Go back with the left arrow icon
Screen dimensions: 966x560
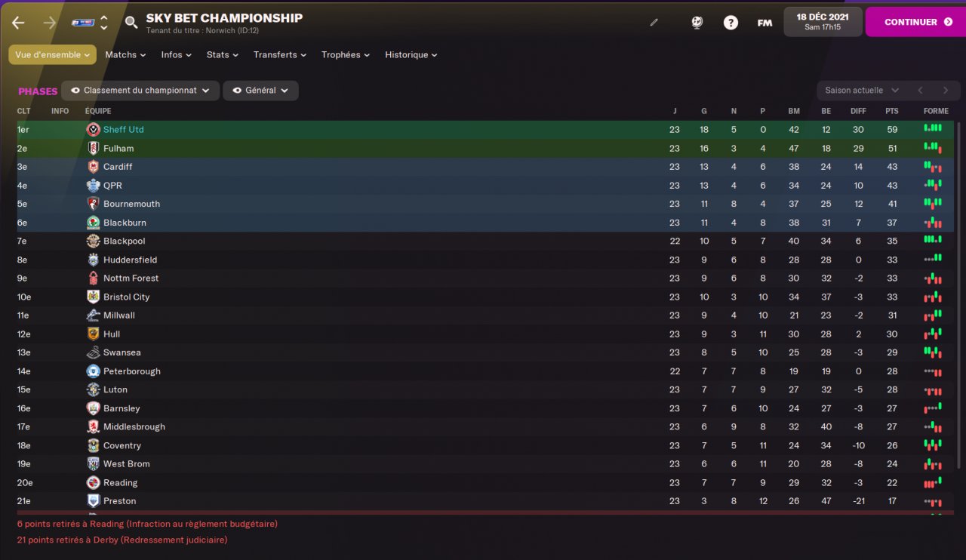click(18, 23)
